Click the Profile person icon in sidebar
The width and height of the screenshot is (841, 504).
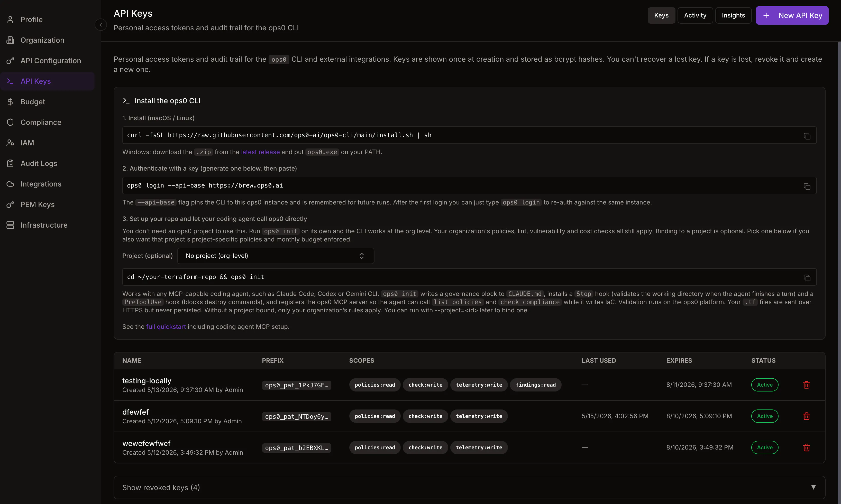point(10,20)
